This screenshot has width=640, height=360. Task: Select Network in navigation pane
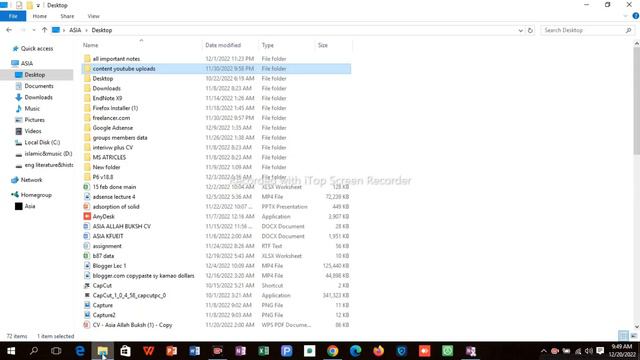coord(31,180)
